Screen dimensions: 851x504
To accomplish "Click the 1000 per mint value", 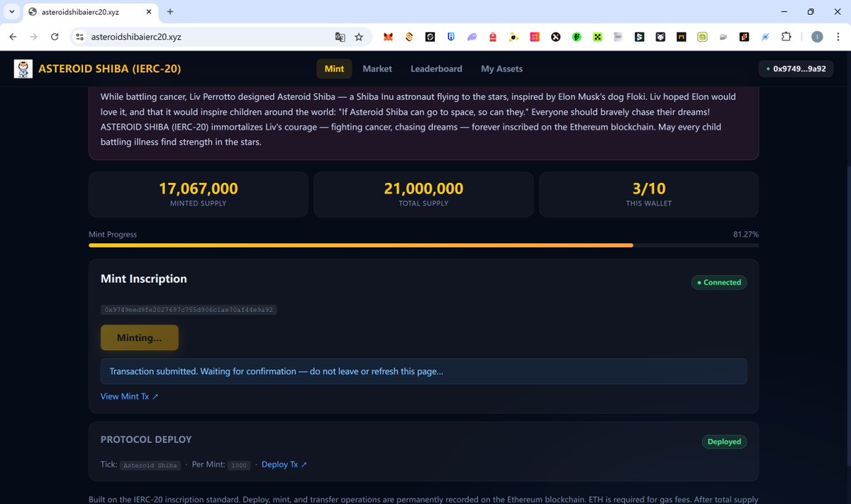I will coord(239,465).
